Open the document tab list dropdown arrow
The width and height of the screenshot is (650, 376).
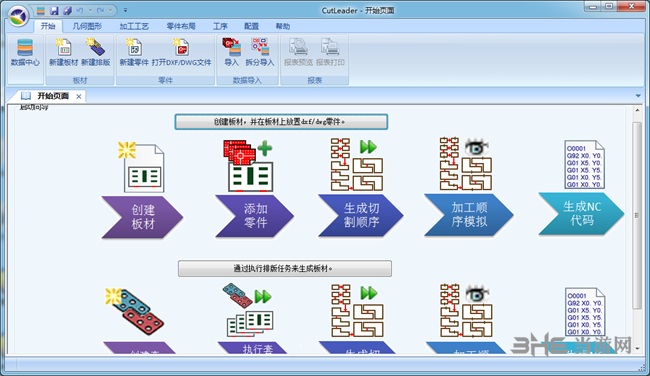click(x=638, y=96)
